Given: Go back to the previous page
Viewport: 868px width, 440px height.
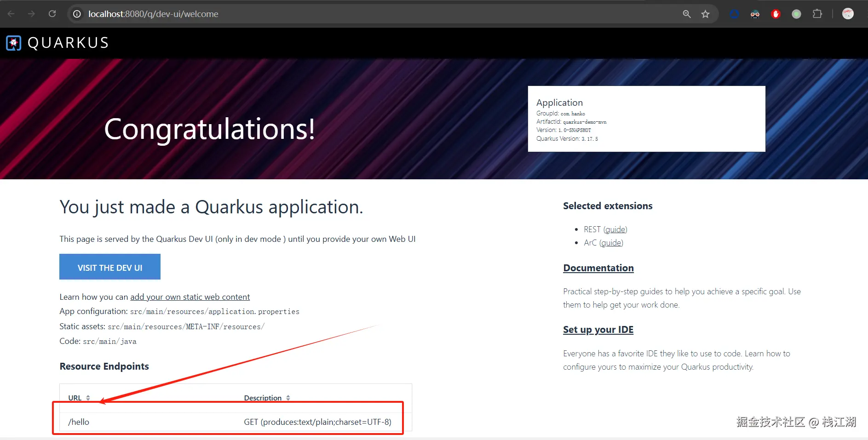Looking at the screenshot, I should click(11, 14).
